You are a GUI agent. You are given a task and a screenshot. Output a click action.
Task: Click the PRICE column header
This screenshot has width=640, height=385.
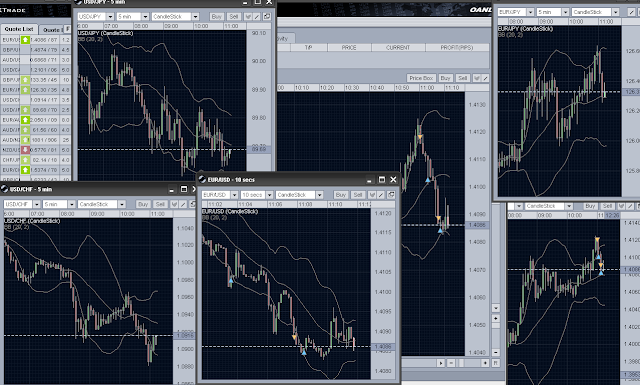point(349,48)
